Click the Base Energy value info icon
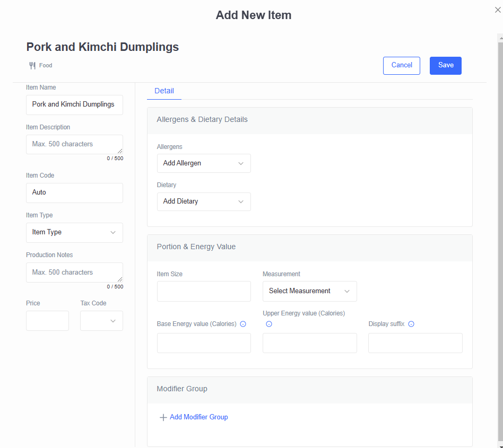503x448 pixels. point(243,324)
